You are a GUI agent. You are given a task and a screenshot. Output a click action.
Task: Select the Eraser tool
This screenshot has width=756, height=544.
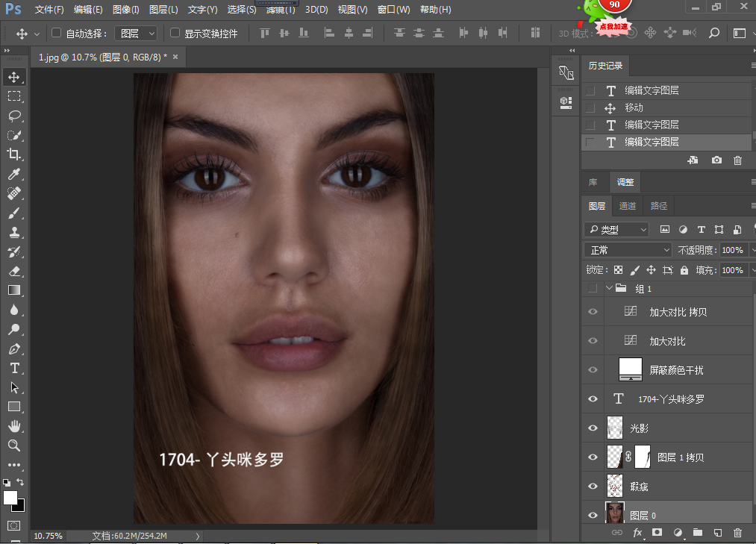pyautogui.click(x=14, y=271)
